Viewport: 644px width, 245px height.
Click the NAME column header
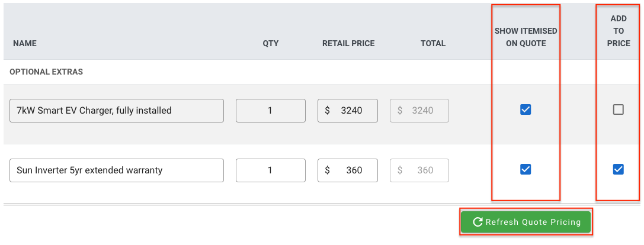(25, 43)
